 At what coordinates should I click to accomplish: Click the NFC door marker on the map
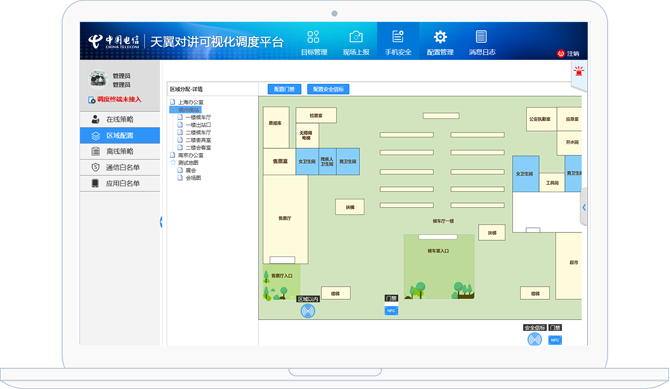391,311
